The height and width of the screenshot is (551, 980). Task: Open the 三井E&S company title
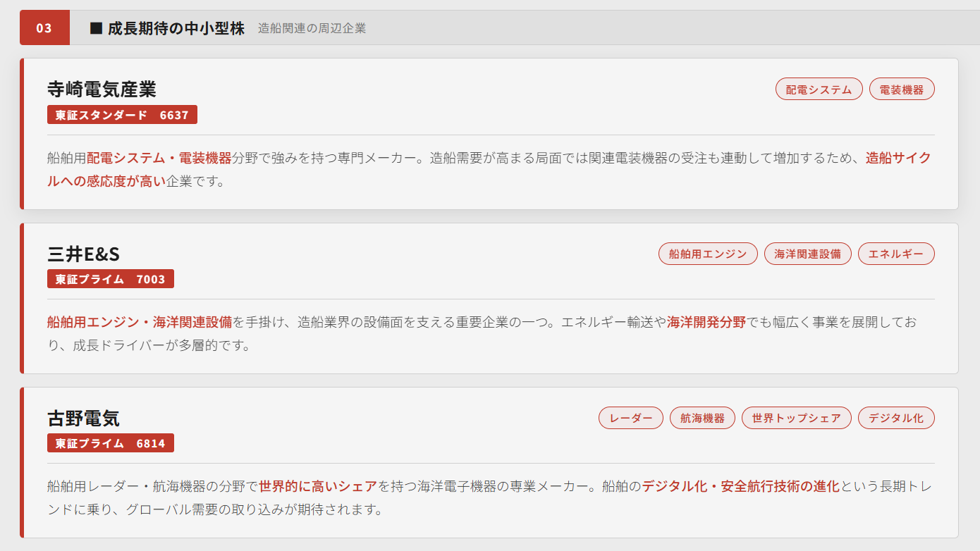83,254
